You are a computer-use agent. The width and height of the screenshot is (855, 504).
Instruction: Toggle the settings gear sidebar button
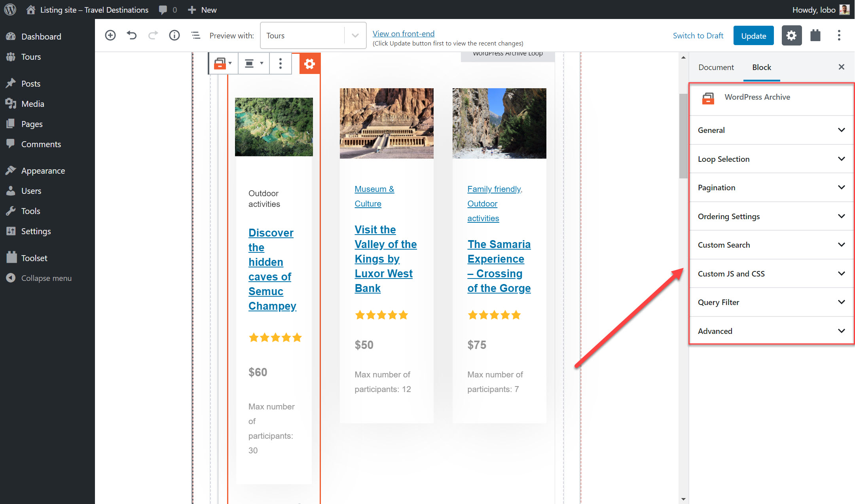(791, 36)
